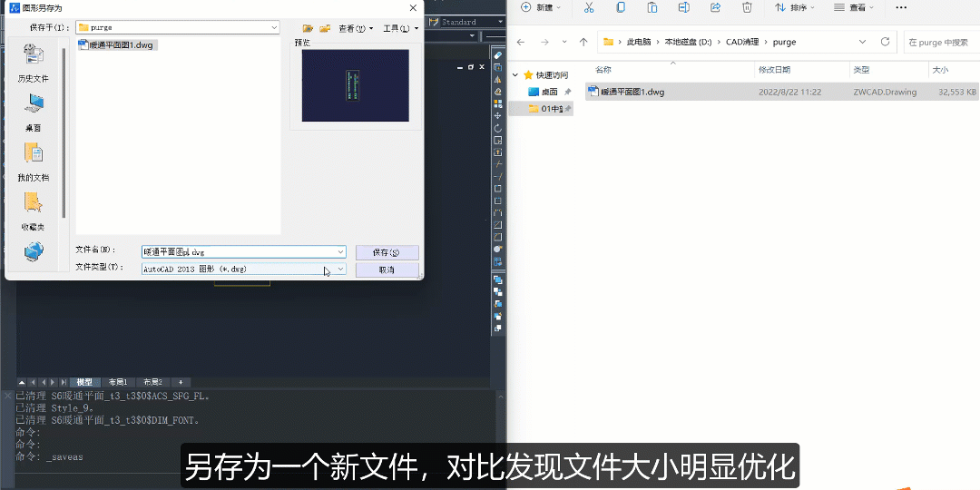This screenshot has height=490, width=980.
Task: Select the Erase tool in CAD toolbar
Action: tap(498, 55)
